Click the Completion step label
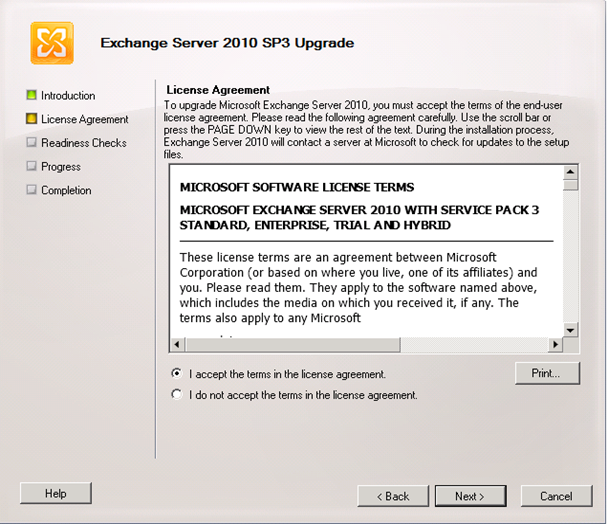Viewport: 608px width, 524px height. pyautogui.click(x=66, y=190)
